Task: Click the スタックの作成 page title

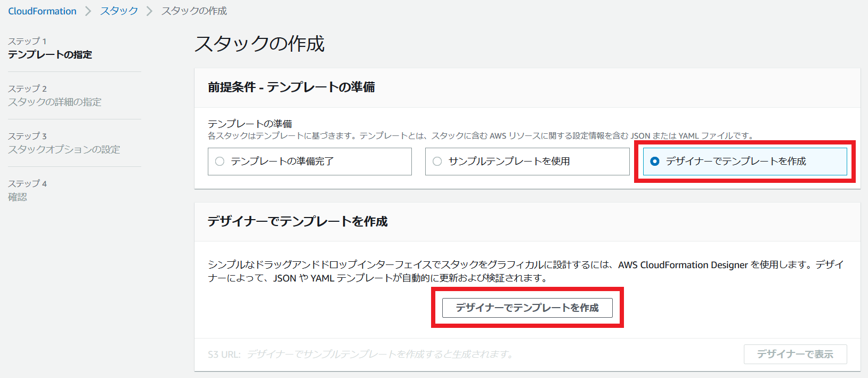Action: click(259, 44)
